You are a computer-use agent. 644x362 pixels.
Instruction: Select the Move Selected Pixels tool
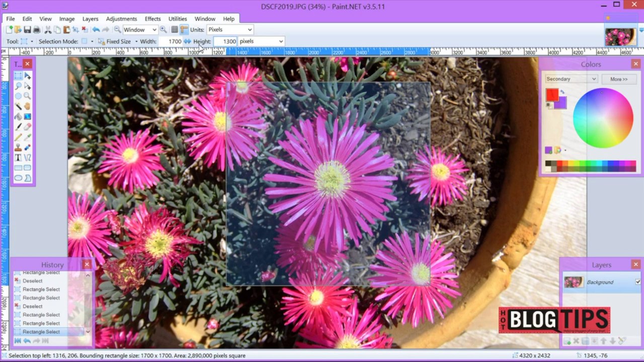tap(28, 76)
